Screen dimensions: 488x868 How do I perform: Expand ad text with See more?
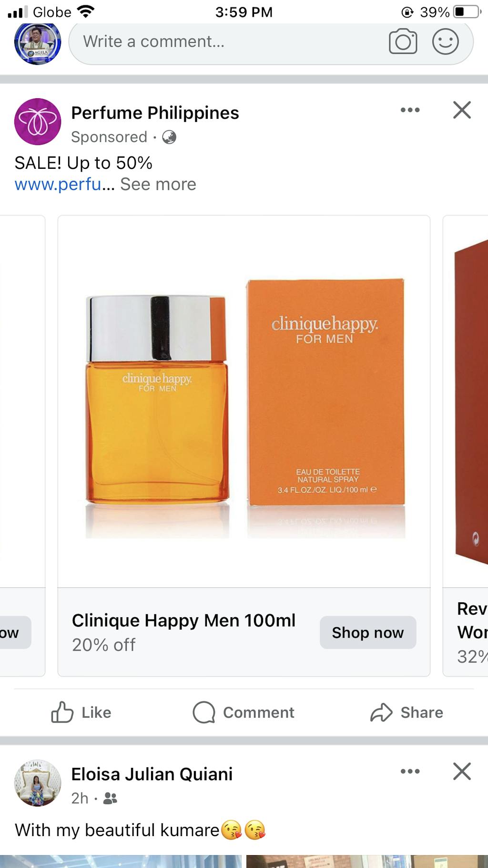tap(158, 185)
